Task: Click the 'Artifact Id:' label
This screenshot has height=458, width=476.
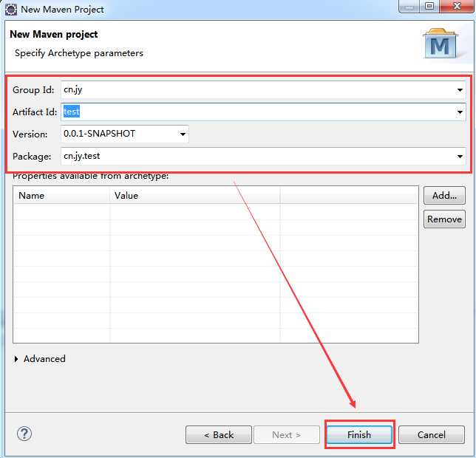Action: tap(35, 112)
